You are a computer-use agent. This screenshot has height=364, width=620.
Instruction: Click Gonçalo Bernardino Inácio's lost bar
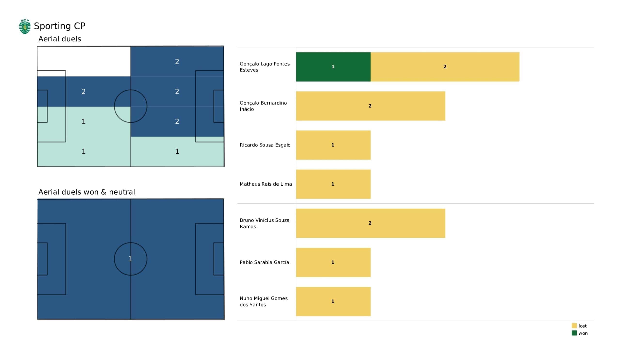[370, 106]
